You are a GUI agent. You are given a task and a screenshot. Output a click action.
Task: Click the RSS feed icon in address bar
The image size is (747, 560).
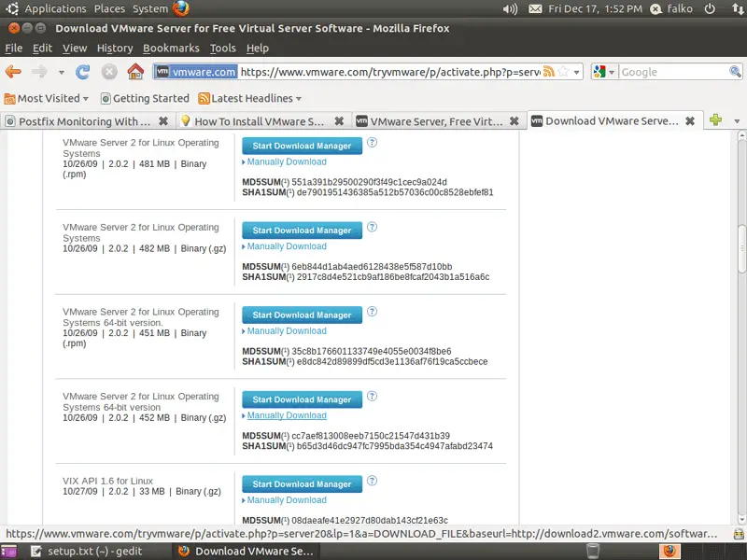pyautogui.click(x=549, y=72)
